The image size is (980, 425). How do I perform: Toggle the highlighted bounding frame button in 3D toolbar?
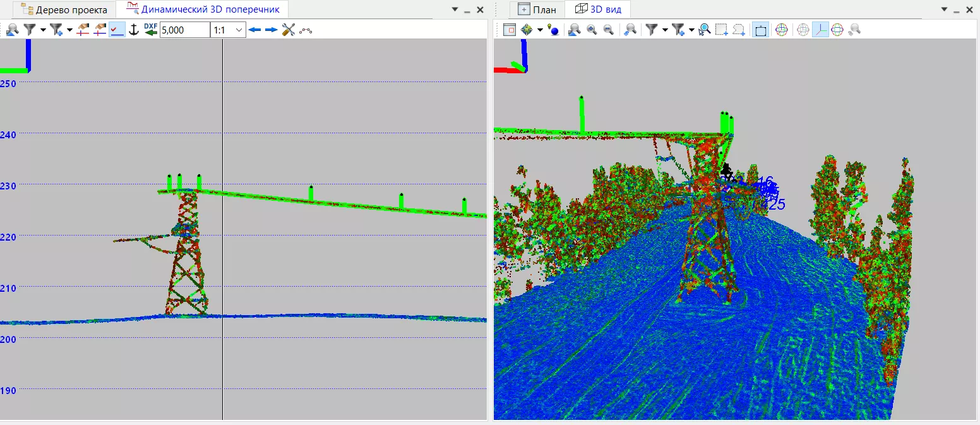(761, 30)
